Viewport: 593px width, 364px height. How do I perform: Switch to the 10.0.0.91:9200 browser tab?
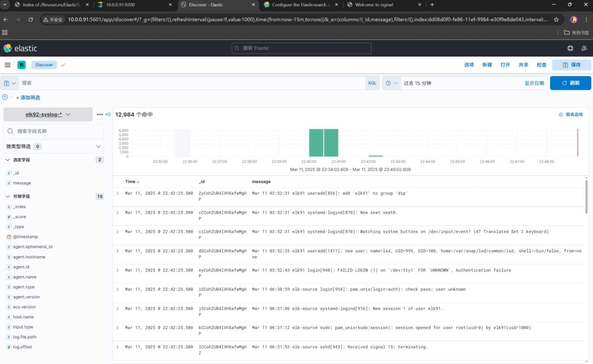[x=135, y=5]
